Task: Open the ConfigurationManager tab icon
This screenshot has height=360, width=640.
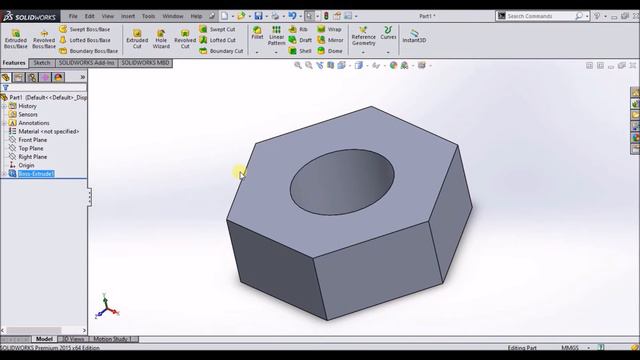Action: tap(32, 77)
